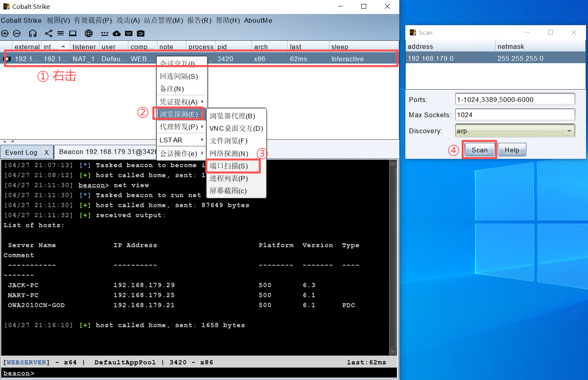Click the connect to team server plus icon
Image resolution: width=588 pixels, height=380 pixels.
tap(5, 34)
